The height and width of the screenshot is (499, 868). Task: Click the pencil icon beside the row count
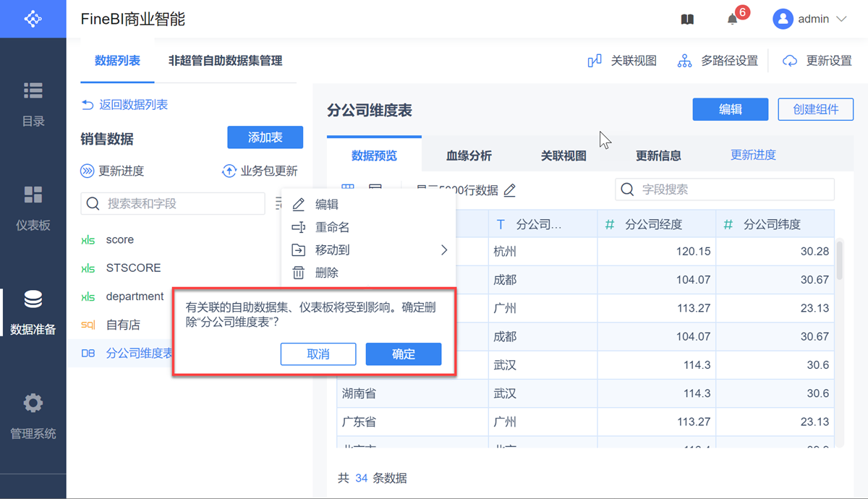tap(510, 190)
